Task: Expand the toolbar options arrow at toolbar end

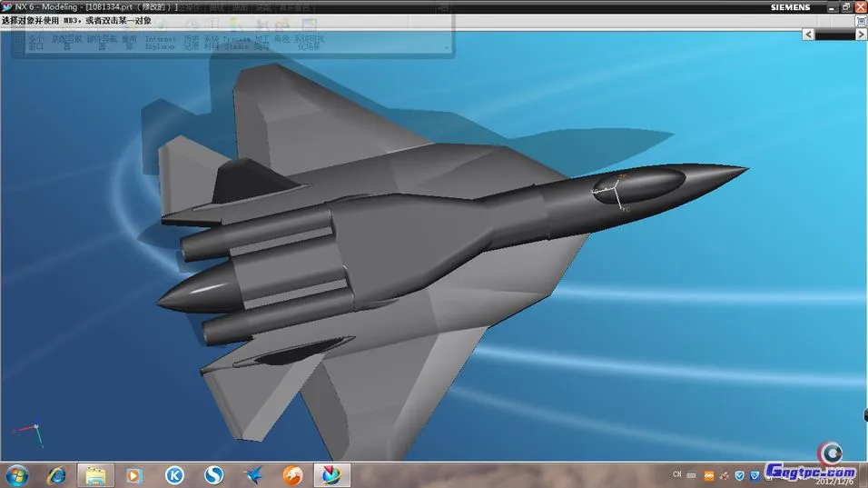Action: click(446, 46)
